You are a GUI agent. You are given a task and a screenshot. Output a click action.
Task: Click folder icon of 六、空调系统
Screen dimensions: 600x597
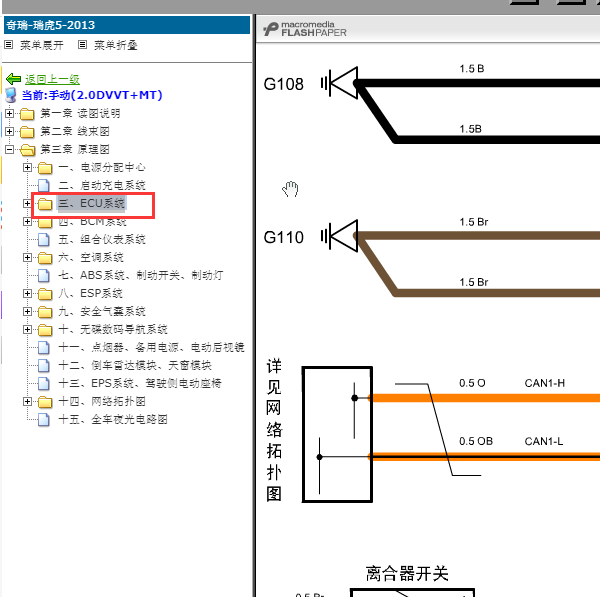(x=45, y=258)
